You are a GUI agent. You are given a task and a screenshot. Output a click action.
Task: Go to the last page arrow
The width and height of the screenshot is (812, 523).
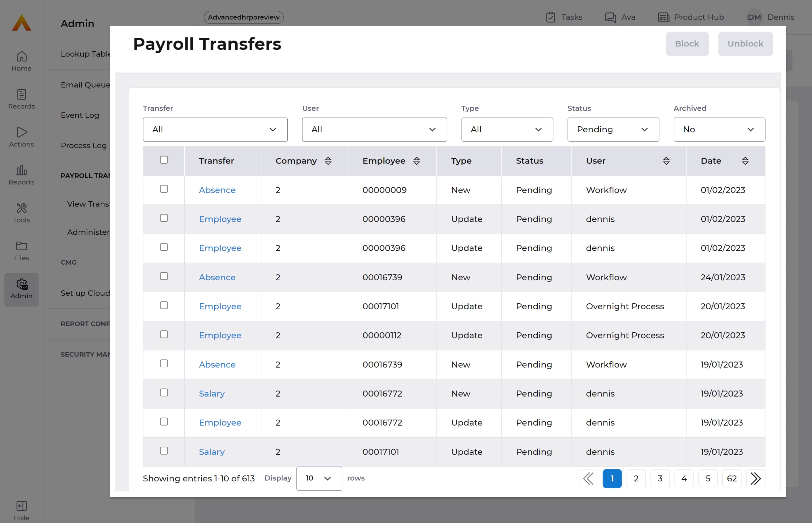point(756,479)
